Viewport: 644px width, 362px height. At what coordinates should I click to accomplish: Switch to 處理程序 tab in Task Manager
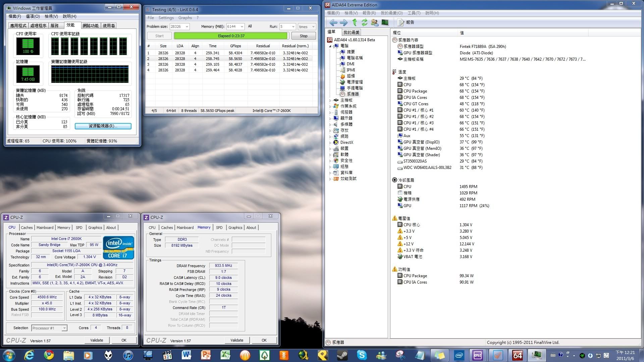pyautogui.click(x=38, y=25)
